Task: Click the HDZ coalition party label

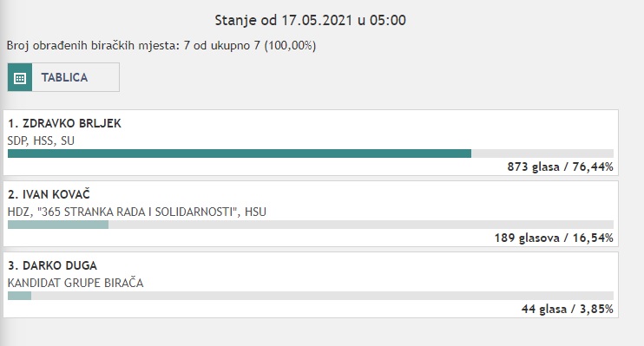Action: (137, 212)
